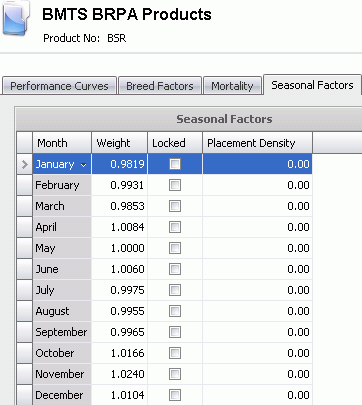Enable the Locked checkbox for April
Image resolution: width=362 pixels, height=405 pixels.
pyautogui.click(x=175, y=227)
